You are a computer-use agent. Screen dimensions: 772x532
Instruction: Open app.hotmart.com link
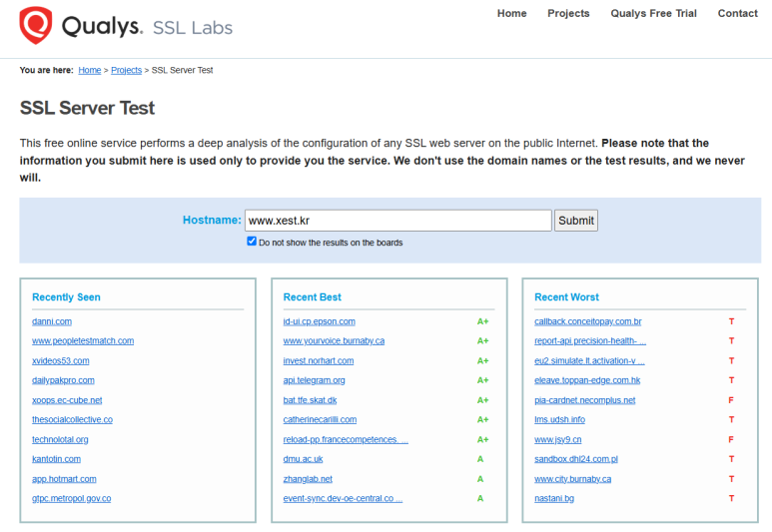click(x=64, y=479)
